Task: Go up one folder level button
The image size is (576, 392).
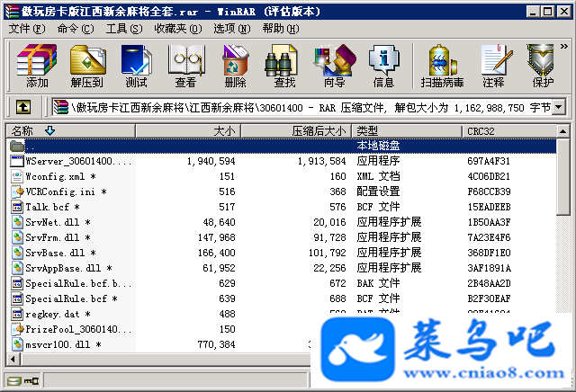Action: tap(23, 108)
